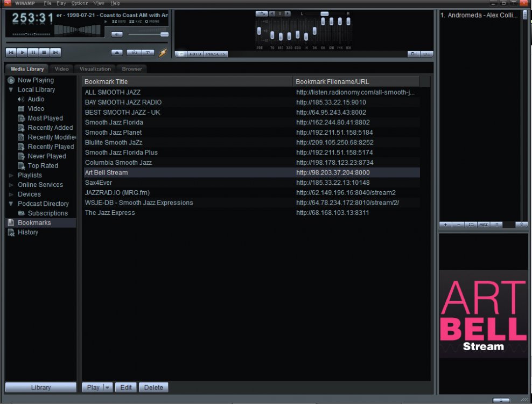Screen dimensions: 532x404
Task: Click the Most Played smart view icon
Action: pos(21,118)
